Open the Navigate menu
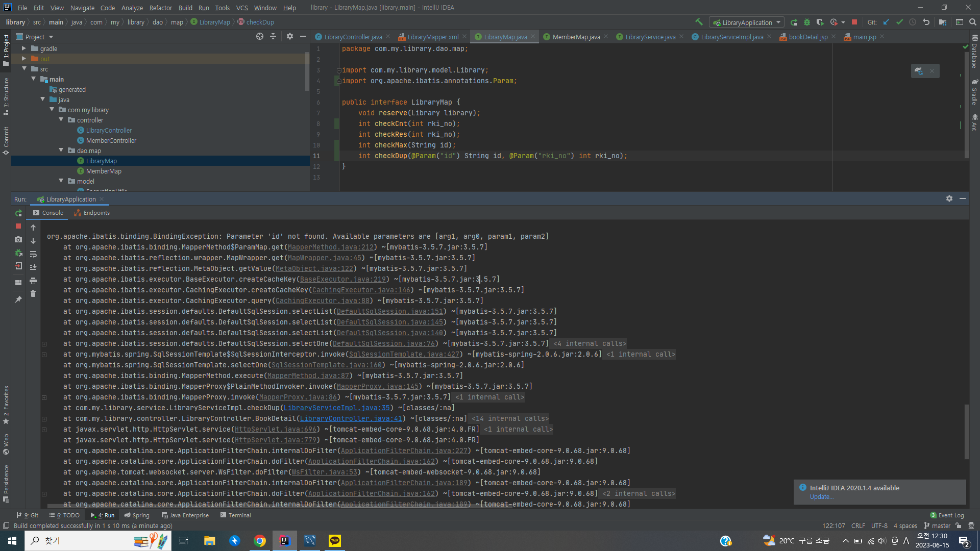 tap(82, 8)
